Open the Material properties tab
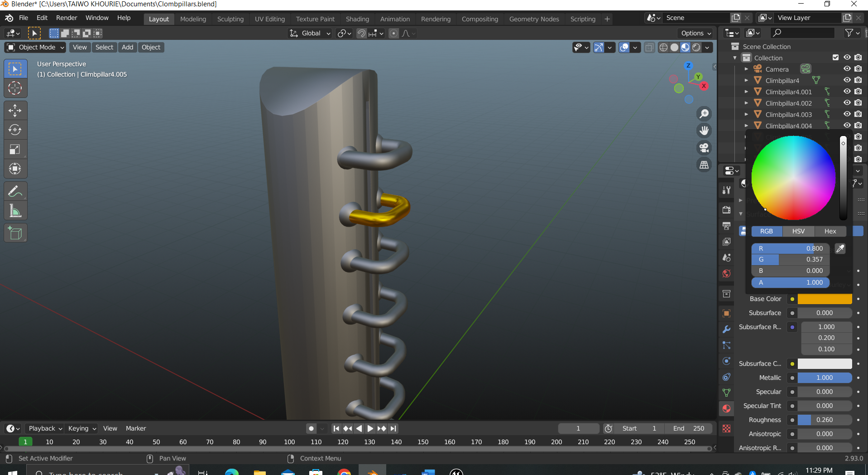The image size is (868, 475). 727,408
